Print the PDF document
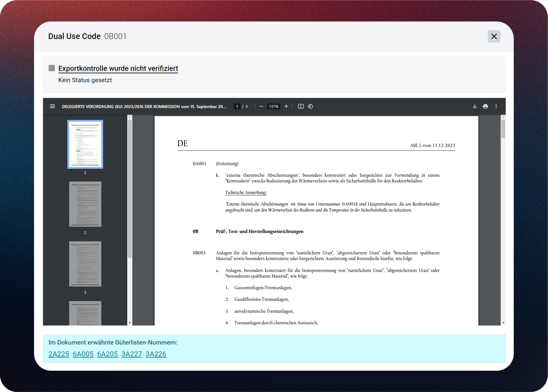The image size is (548, 392). (x=485, y=106)
